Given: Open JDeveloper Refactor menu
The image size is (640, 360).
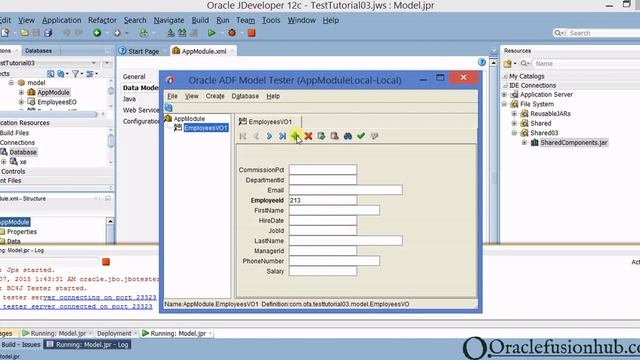Looking at the screenshot, I should [102, 20].
